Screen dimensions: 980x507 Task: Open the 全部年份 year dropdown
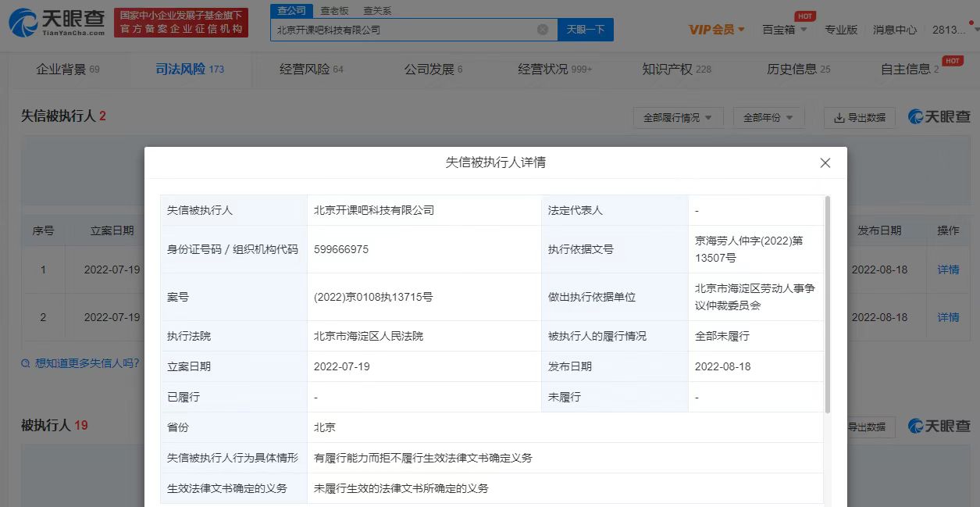(768, 118)
